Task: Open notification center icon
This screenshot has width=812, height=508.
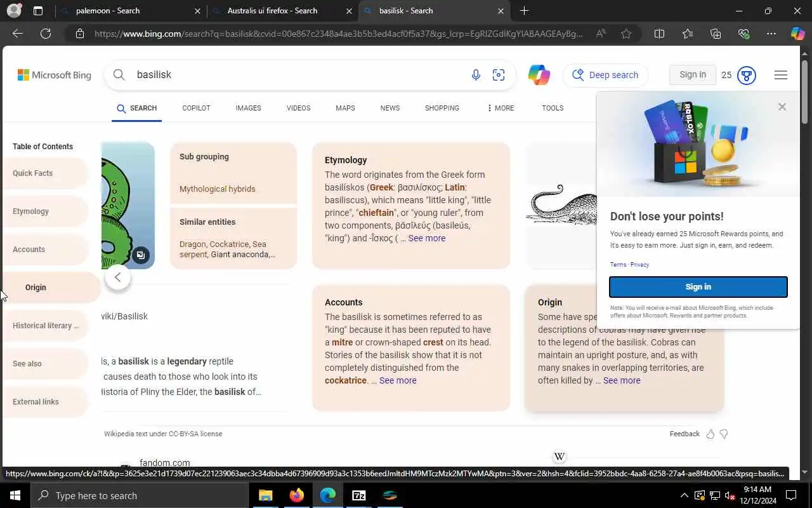Action: pyautogui.click(x=791, y=495)
